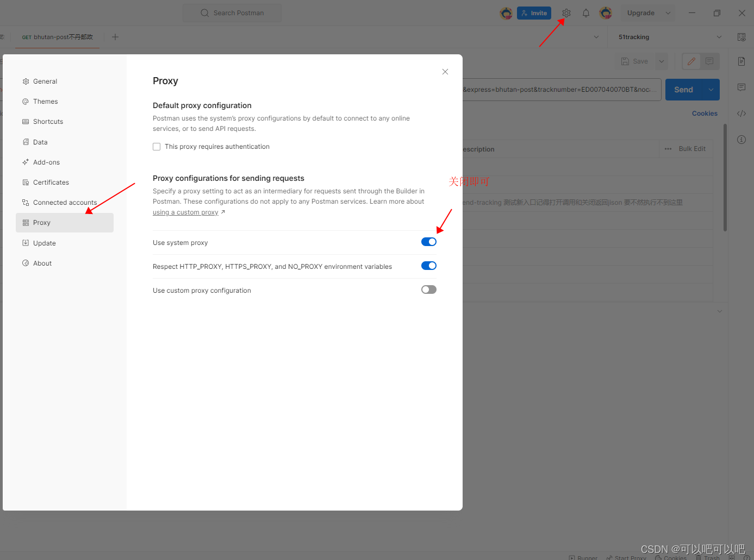The width and height of the screenshot is (754, 560).
Task: Click Bulk Edit
Action: point(692,149)
